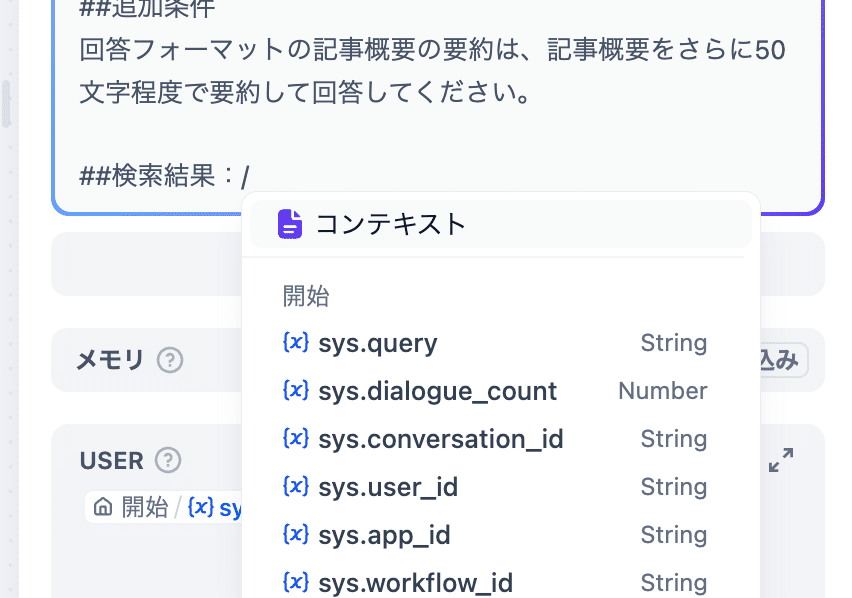
Task: Click the {x} icon beside sys.app_id
Action: 295,535
